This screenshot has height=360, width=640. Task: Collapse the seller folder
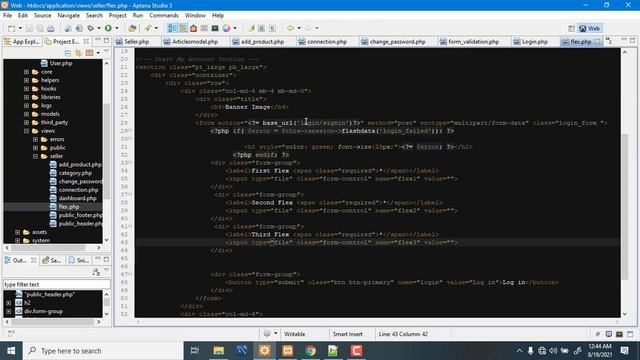[x=36, y=156]
